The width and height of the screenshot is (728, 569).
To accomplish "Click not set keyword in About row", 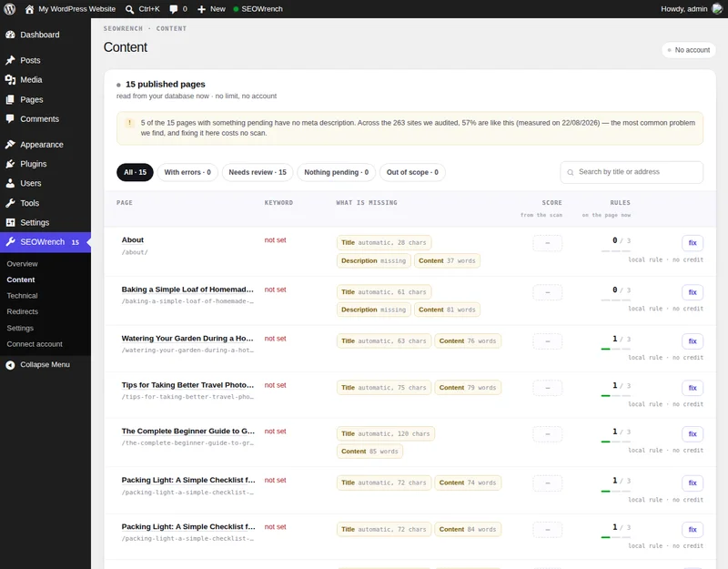I will point(276,240).
